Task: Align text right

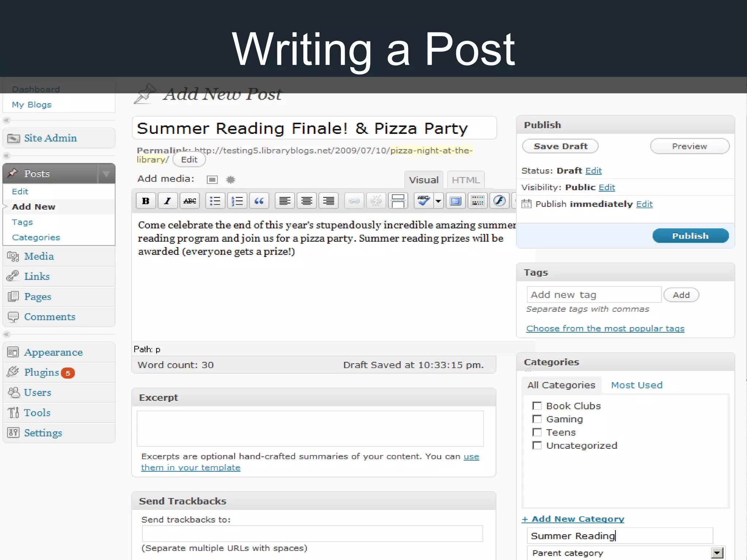Action: pos(329,201)
